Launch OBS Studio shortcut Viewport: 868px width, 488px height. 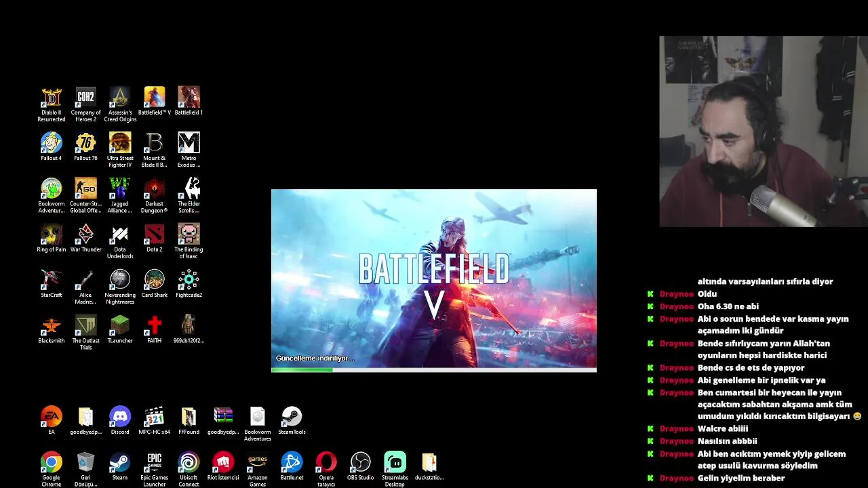pyautogui.click(x=360, y=466)
